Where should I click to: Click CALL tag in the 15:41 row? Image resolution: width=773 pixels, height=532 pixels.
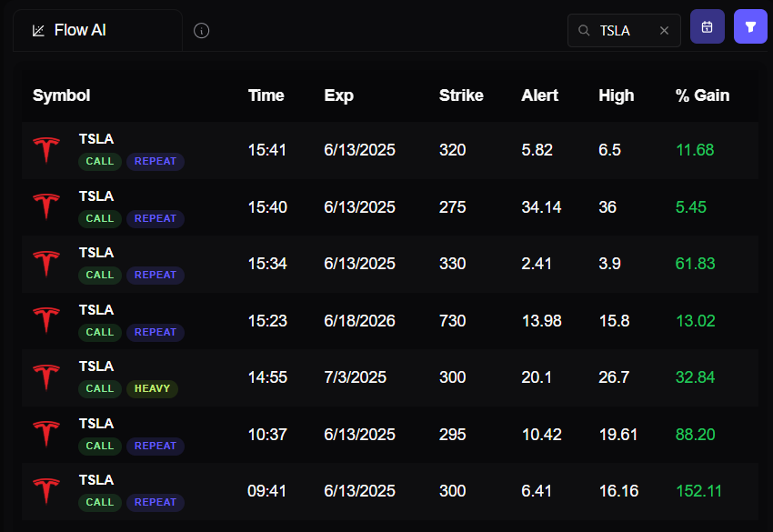pos(100,161)
